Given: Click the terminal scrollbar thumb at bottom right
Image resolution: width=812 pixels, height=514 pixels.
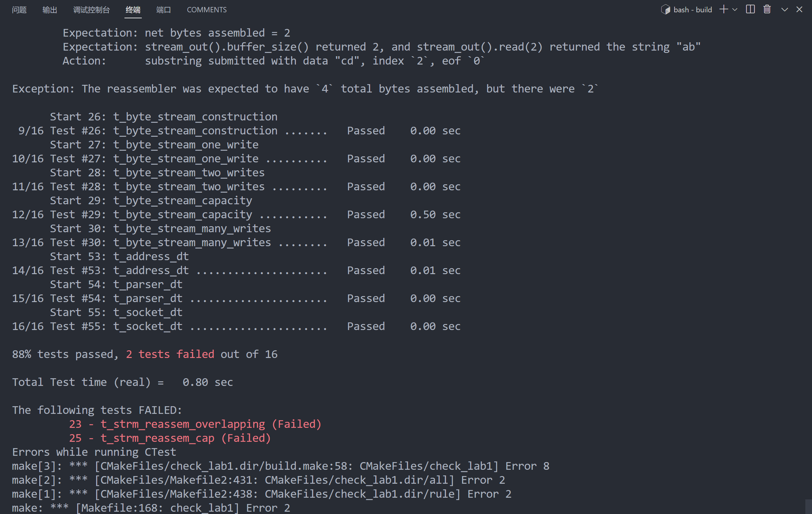Looking at the screenshot, I should [x=808, y=506].
